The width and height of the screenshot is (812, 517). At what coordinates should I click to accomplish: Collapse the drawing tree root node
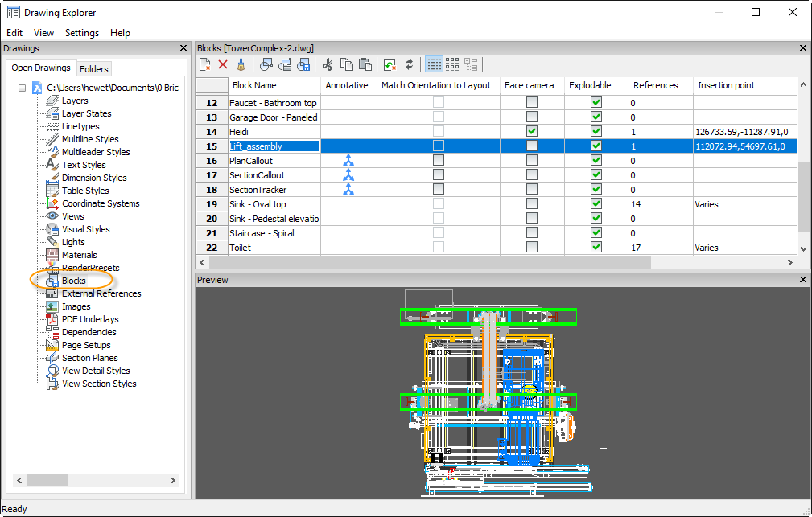tap(23, 87)
